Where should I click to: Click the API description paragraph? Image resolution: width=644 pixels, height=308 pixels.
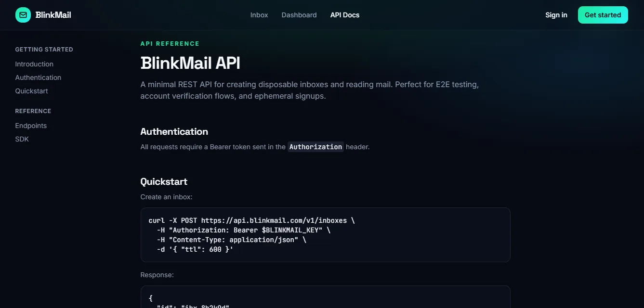tap(310, 90)
